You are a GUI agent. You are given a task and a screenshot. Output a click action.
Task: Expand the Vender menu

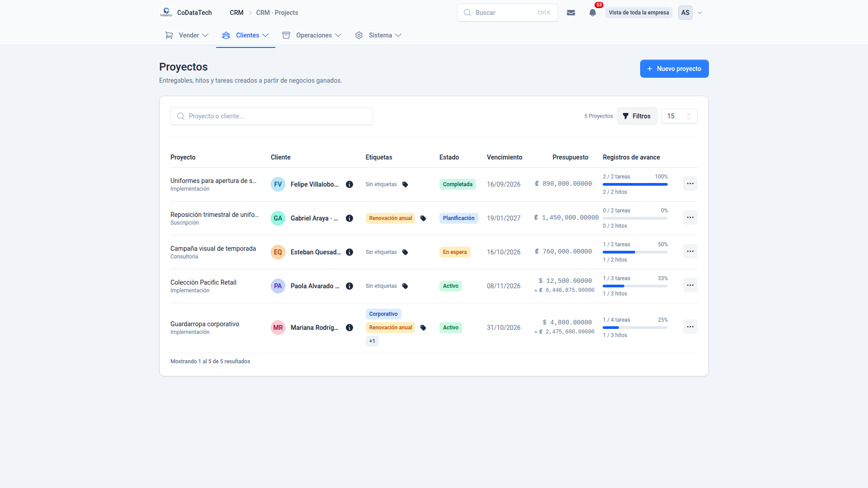click(x=187, y=35)
